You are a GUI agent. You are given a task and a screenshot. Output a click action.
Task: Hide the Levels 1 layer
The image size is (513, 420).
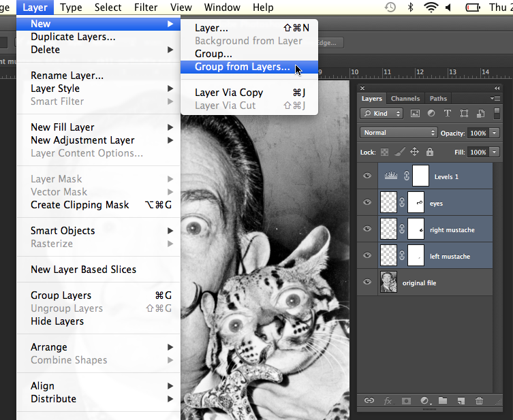pyautogui.click(x=367, y=176)
